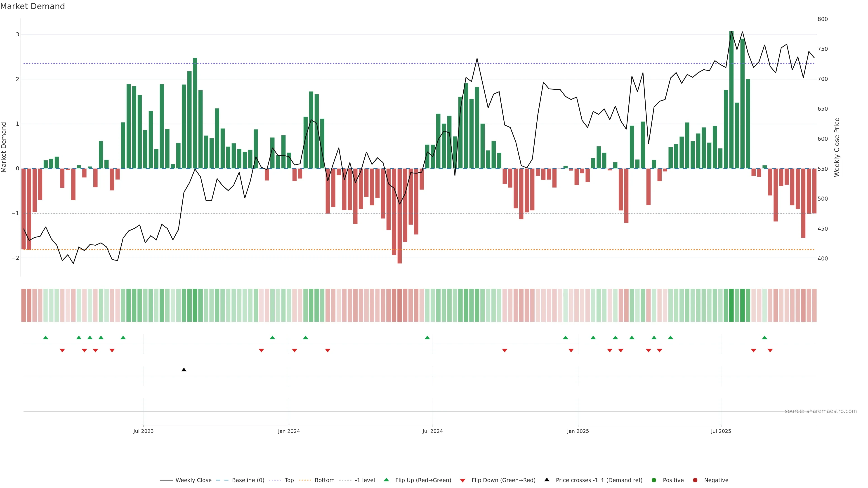Hide the Top dotted line via legend

[289, 480]
